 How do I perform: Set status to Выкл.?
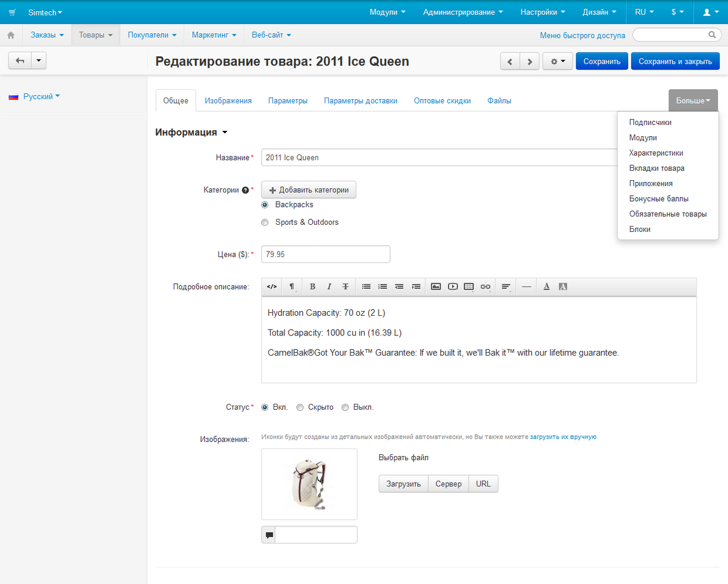pos(345,407)
